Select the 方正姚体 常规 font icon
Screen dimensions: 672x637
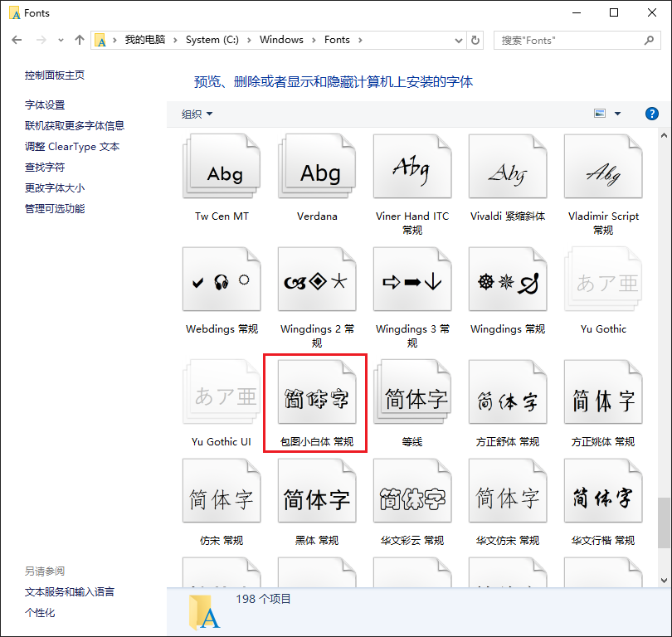coord(603,392)
